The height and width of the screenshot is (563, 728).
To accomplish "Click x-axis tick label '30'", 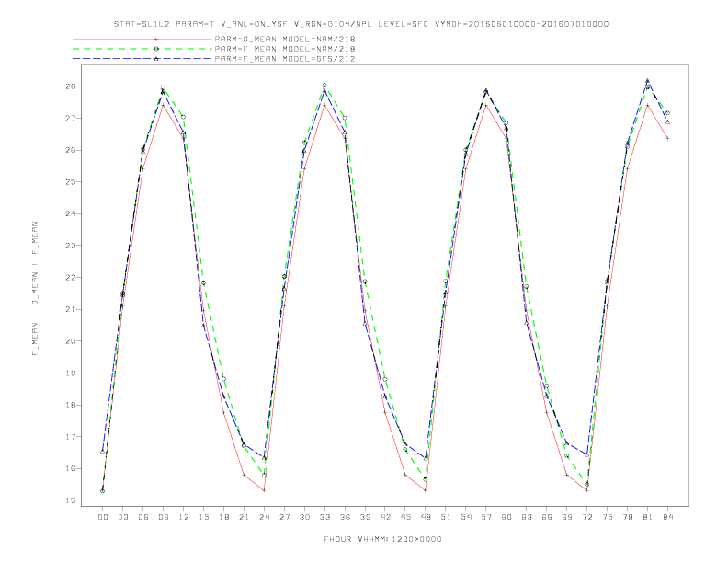I will (x=304, y=517).
